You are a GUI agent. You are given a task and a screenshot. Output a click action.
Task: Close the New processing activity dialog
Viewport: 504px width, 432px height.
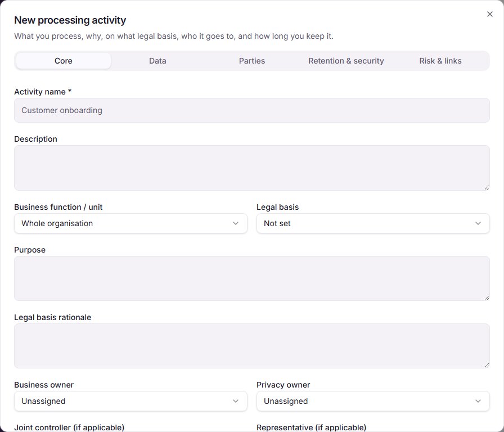point(489,14)
